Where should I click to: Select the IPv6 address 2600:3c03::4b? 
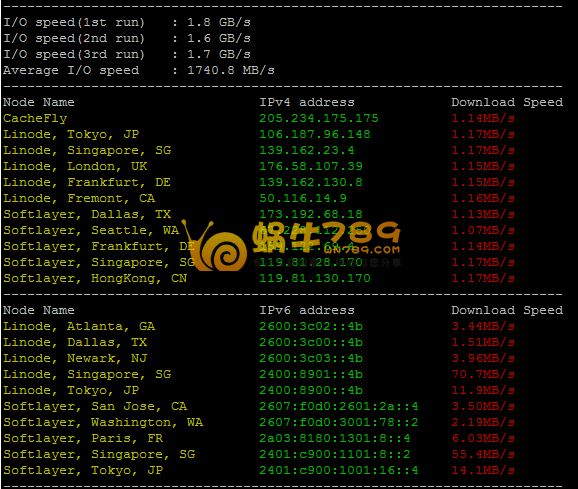click(311, 358)
